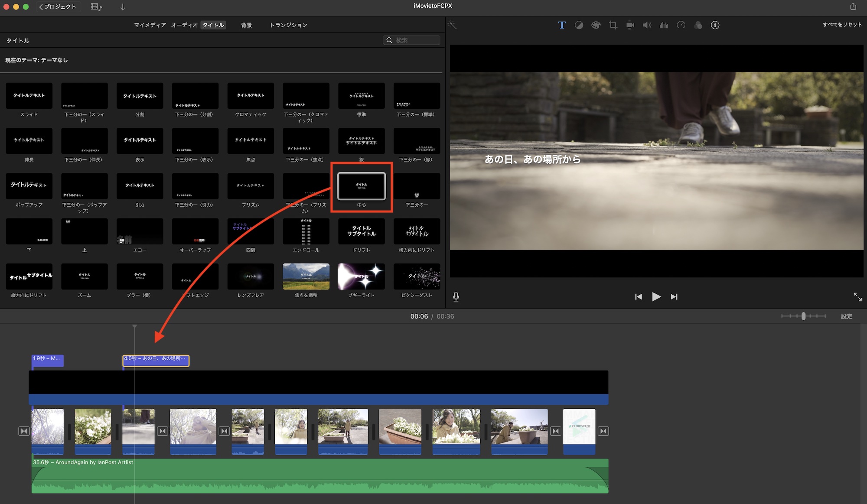
Task: Open the noise reduction equalizer tool
Action: [664, 25]
